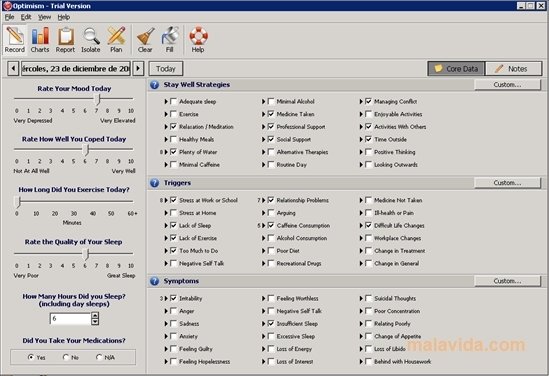Increase sleep hours with up stepper
The image size is (549, 376).
click(95, 315)
